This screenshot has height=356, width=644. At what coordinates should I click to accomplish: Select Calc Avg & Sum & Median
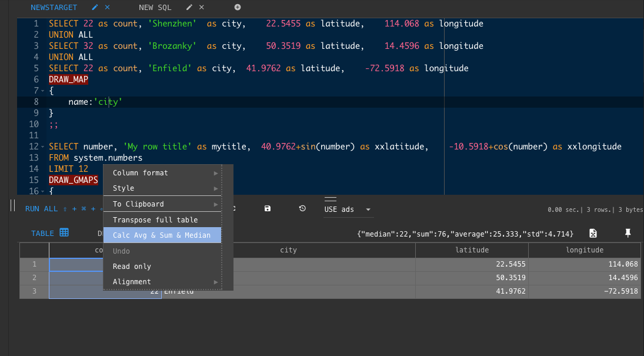162,235
